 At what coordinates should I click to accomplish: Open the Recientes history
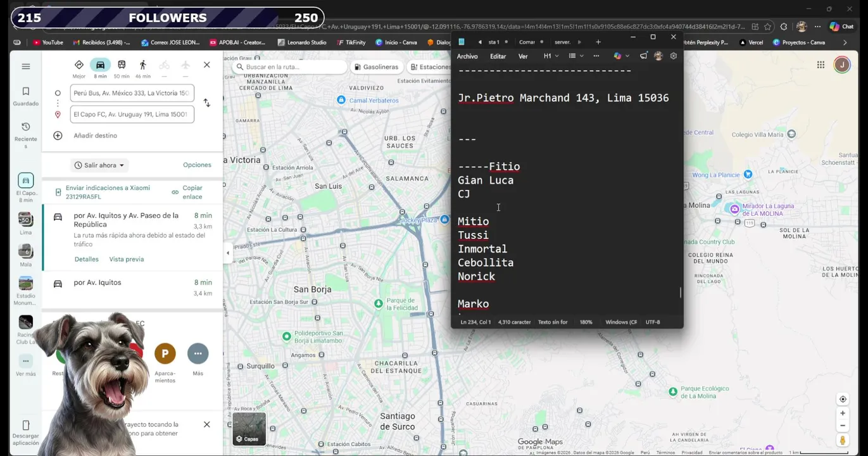pos(26,136)
